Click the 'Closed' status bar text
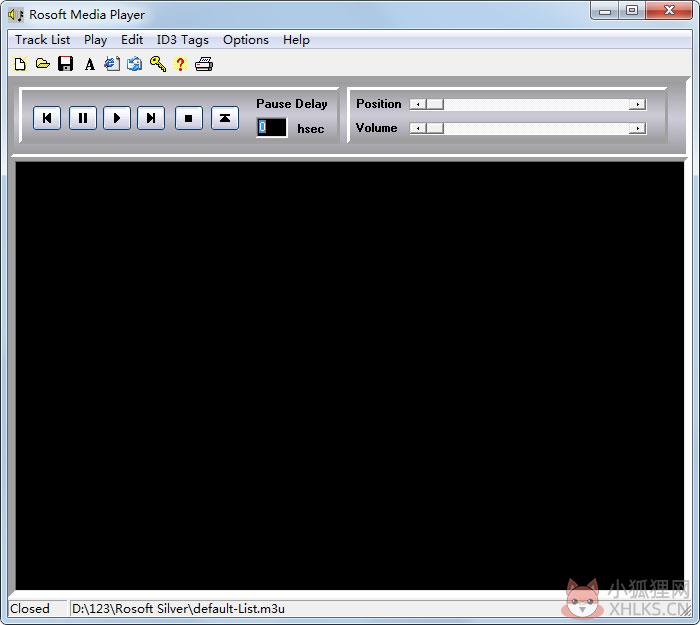The image size is (700, 625). [30, 608]
